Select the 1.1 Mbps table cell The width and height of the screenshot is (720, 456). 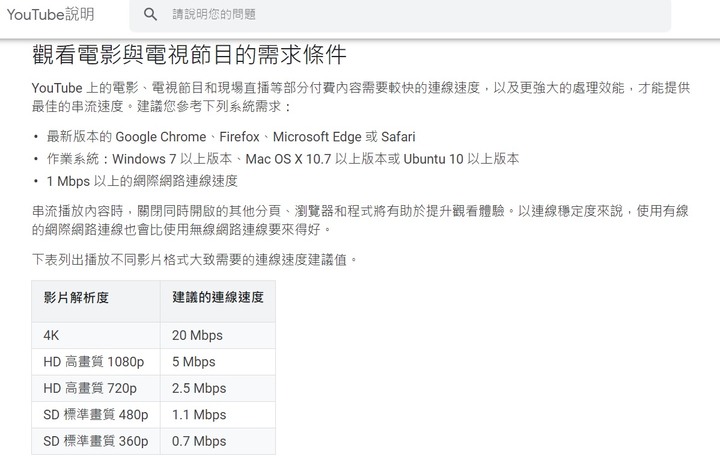coord(218,415)
